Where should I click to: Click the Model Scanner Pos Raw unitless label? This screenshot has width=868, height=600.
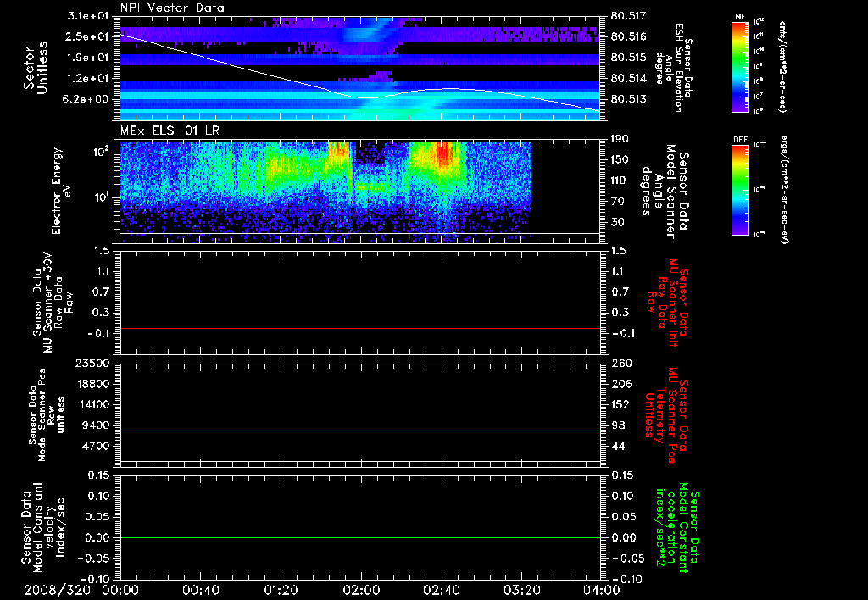tap(47, 415)
